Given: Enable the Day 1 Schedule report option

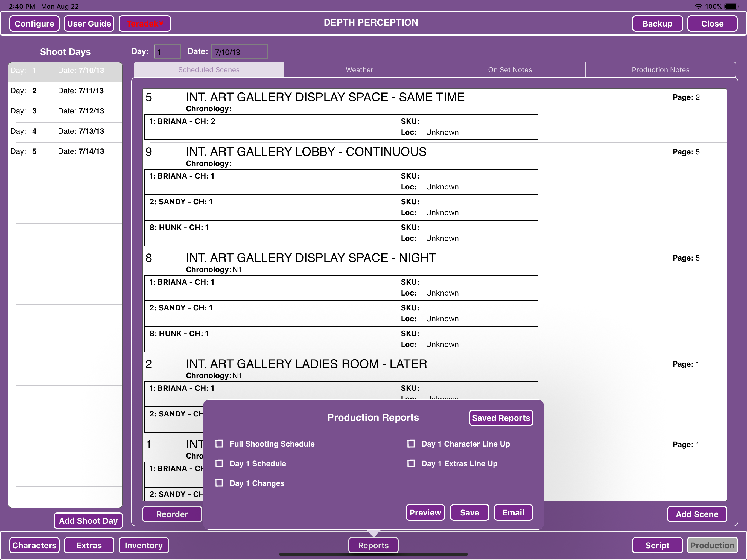Looking at the screenshot, I should pyautogui.click(x=219, y=463).
